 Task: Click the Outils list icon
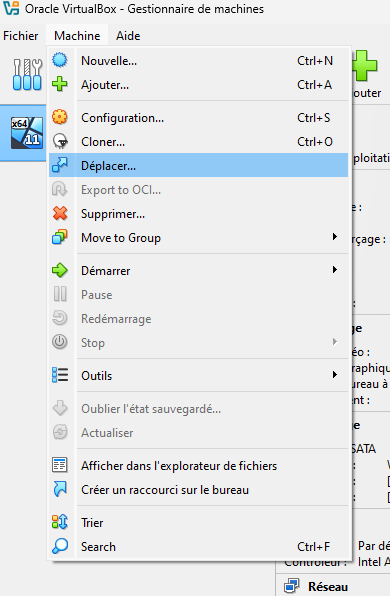pyautogui.click(x=60, y=375)
